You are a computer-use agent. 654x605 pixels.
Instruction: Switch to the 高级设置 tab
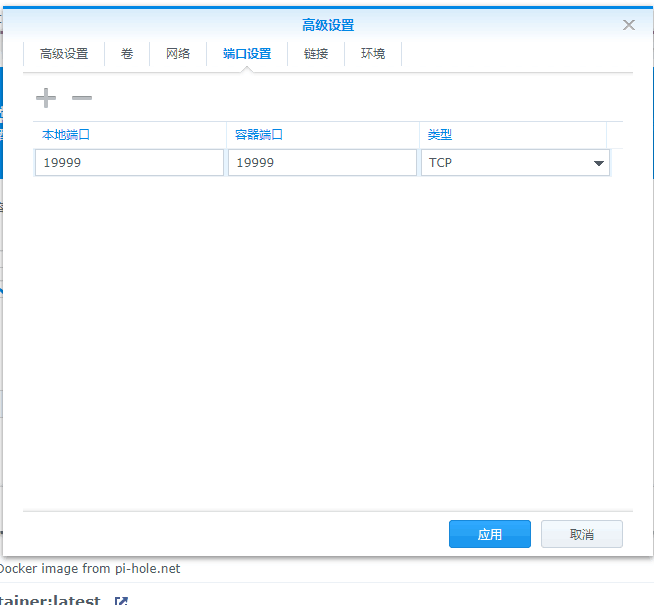coord(64,54)
